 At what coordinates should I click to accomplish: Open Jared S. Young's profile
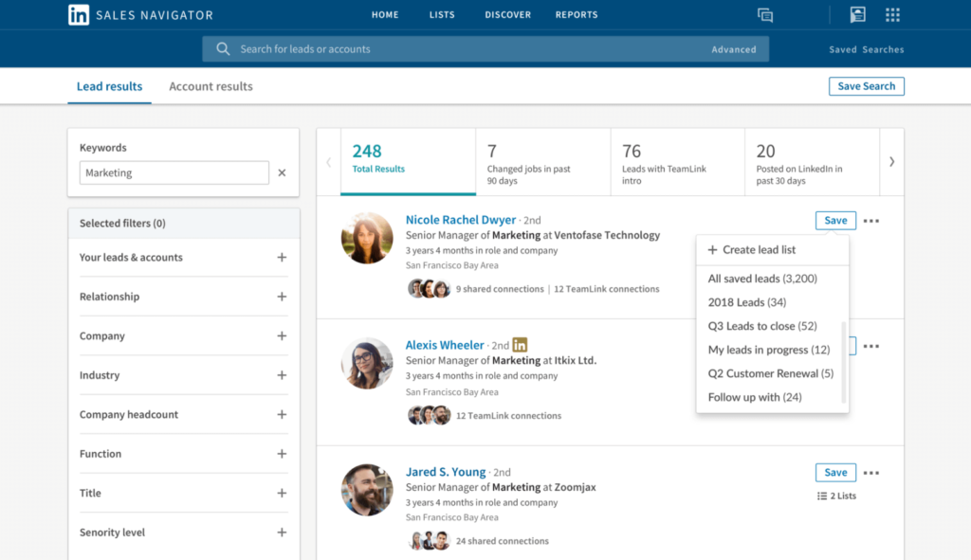click(x=446, y=472)
